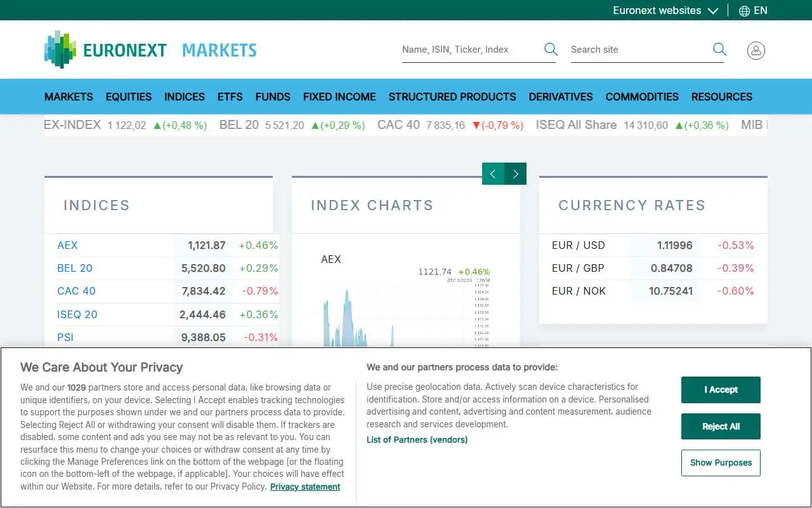
Task: Open the RESOURCES menu
Action: pos(722,97)
